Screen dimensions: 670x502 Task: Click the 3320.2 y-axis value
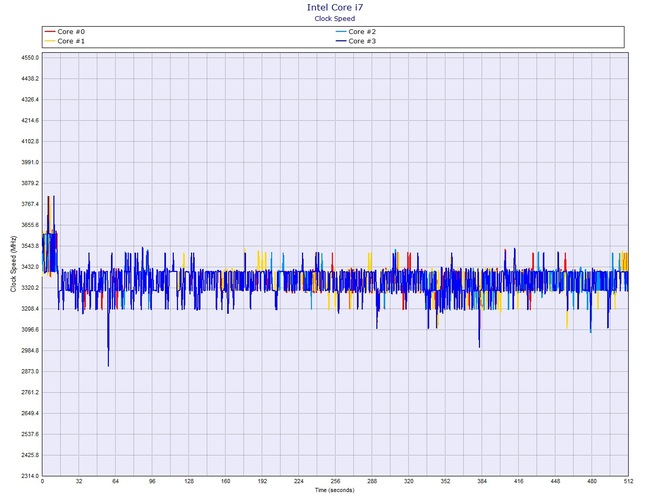click(30, 288)
